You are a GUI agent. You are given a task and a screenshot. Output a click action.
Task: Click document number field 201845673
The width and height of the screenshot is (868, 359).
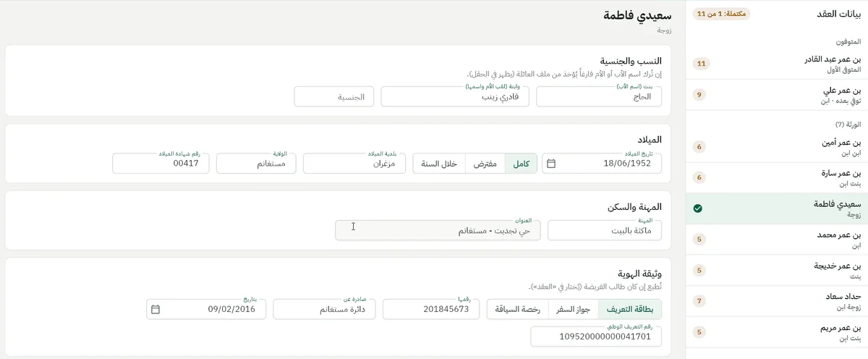[x=431, y=309]
